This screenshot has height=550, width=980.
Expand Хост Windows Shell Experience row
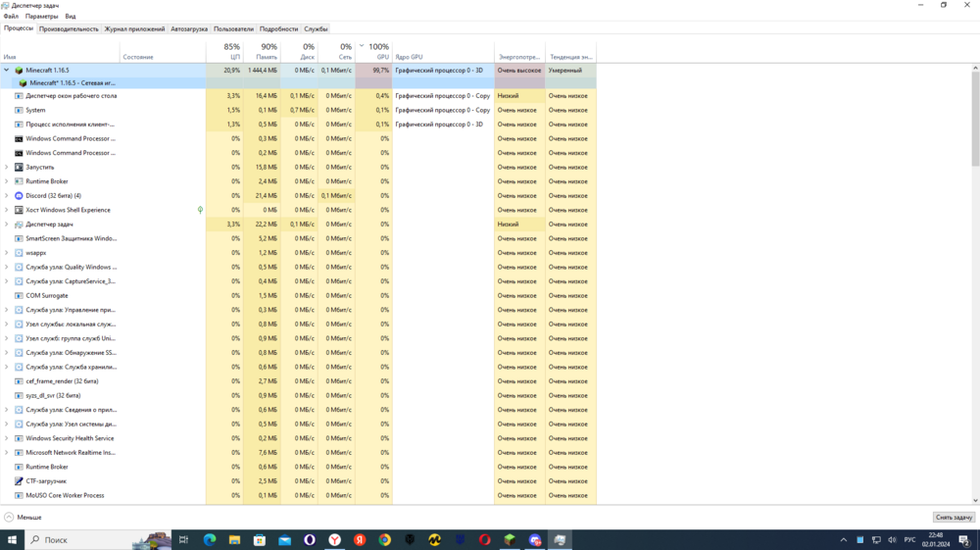tap(7, 210)
